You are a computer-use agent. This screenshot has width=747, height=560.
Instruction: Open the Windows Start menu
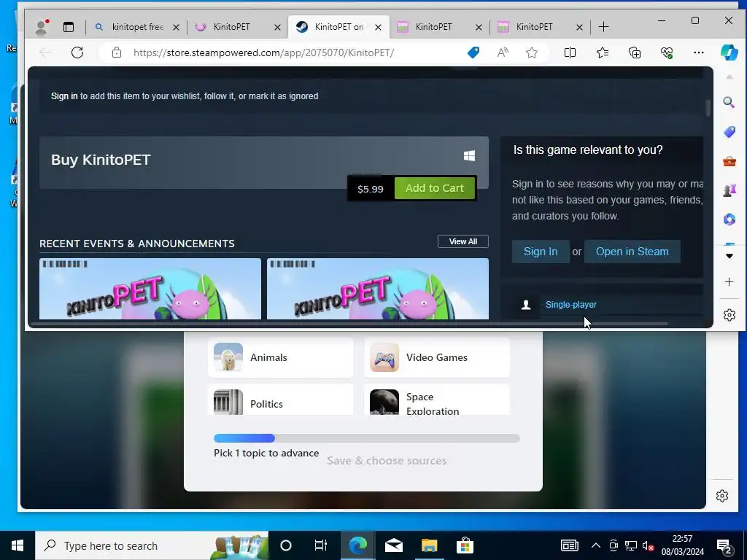click(x=18, y=545)
